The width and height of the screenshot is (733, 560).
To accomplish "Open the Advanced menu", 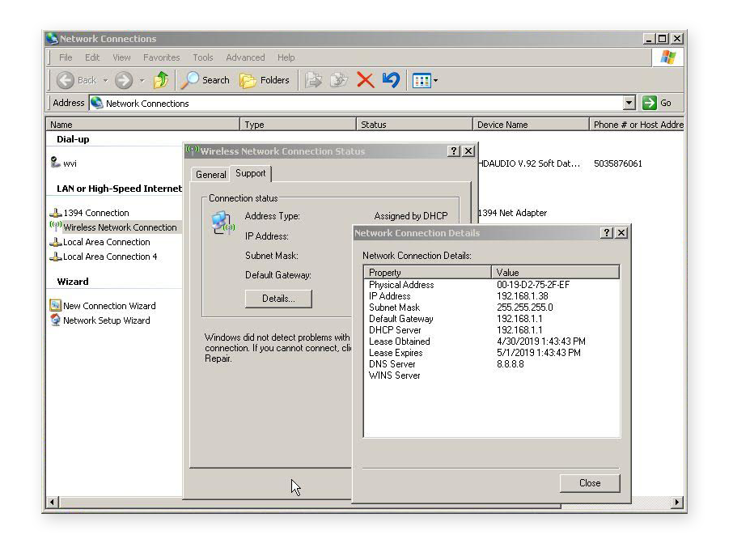I will tap(245, 57).
